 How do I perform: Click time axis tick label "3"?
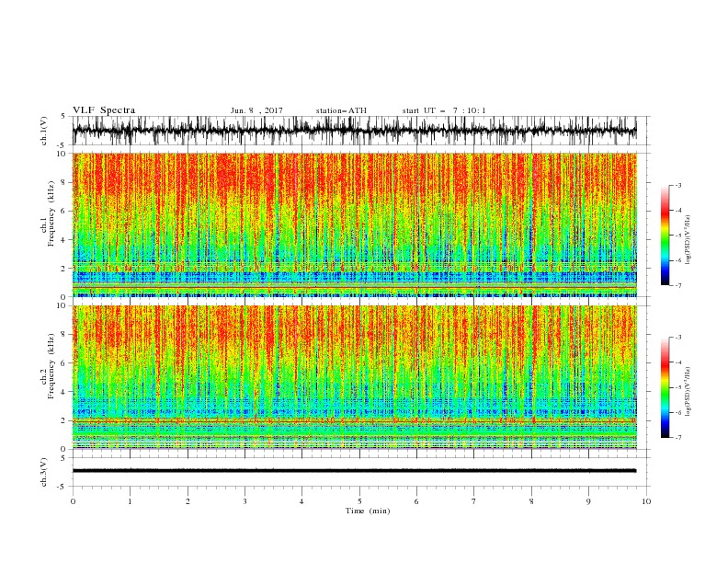click(x=245, y=501)
